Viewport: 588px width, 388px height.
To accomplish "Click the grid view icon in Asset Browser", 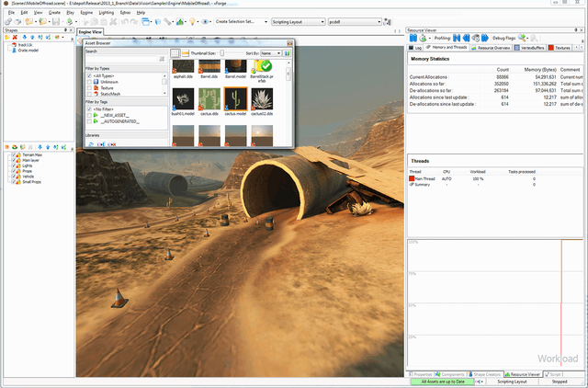I will (175, 53).
